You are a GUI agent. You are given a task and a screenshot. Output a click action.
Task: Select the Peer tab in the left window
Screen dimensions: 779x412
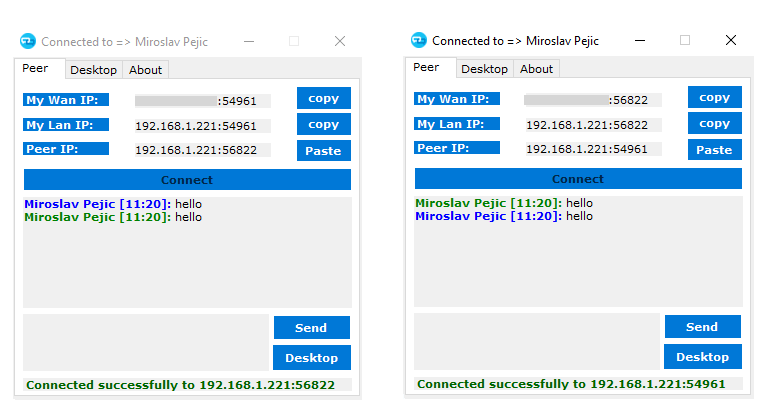[35, 69]
